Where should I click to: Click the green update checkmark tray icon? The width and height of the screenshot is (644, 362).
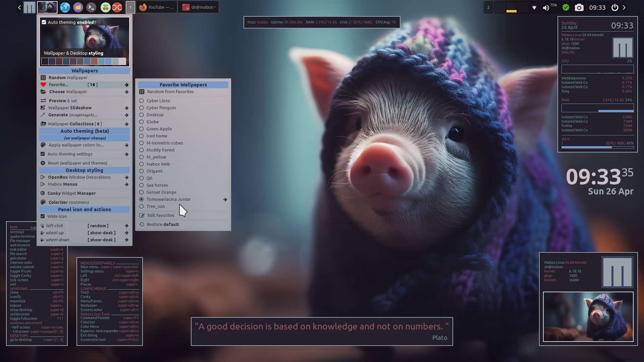click(566, 7)
